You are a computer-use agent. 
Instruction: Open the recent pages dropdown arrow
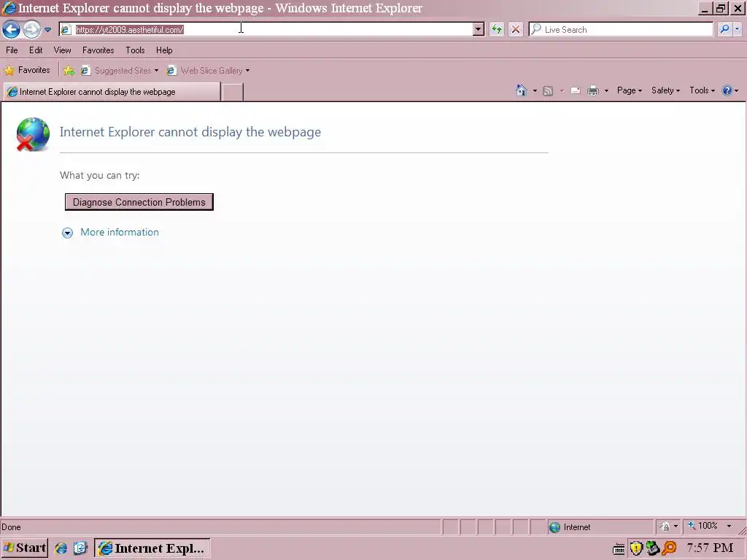point(47,29)
